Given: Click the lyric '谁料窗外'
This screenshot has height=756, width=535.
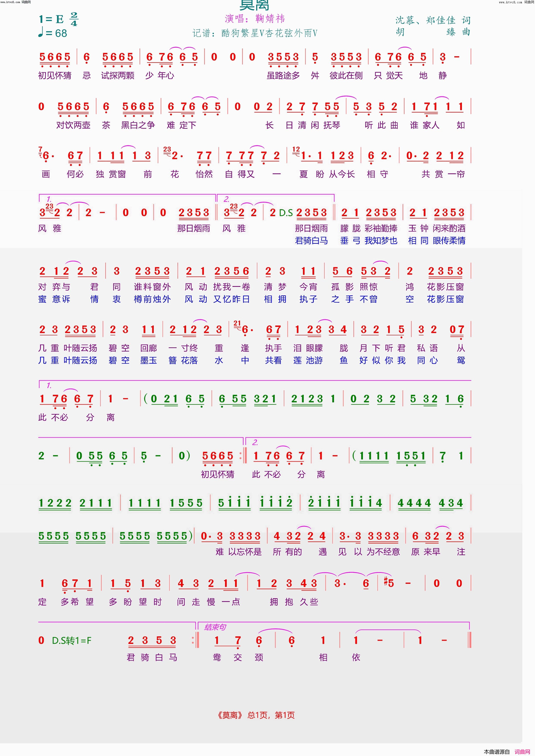Looking at the screenshot, I should click(x=152, y=287).
